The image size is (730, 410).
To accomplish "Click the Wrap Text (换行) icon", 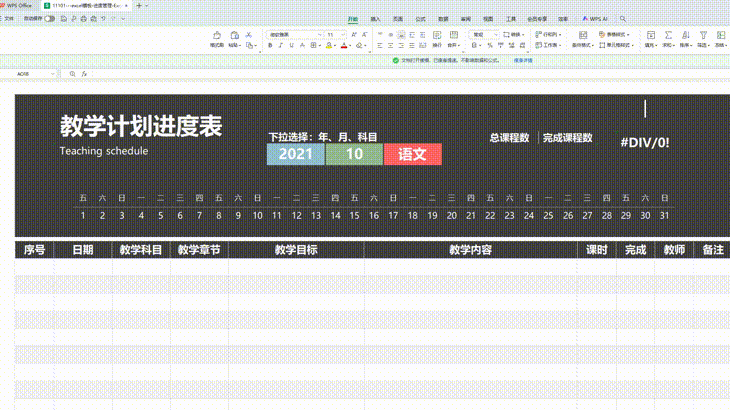I will pos(436,35).
